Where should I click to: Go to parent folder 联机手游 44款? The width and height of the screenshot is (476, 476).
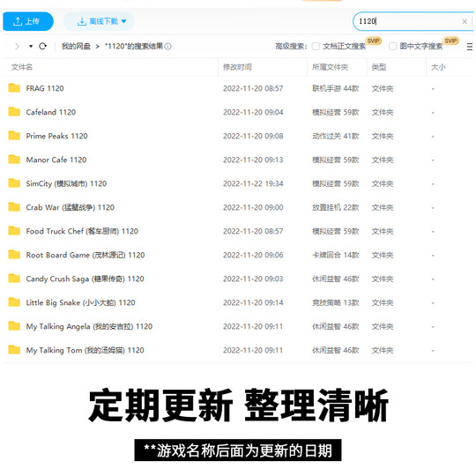pyautogui.click(x=336, y=88)
